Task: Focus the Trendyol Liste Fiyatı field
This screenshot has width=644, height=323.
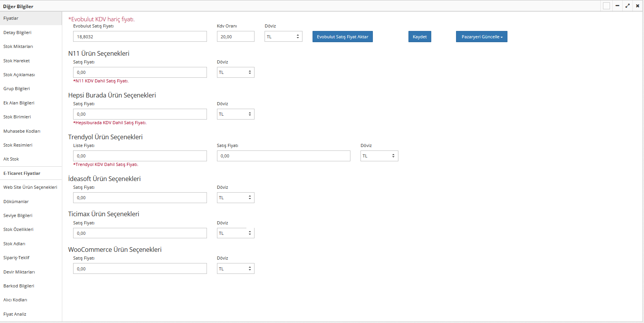Action: (140, 156)
